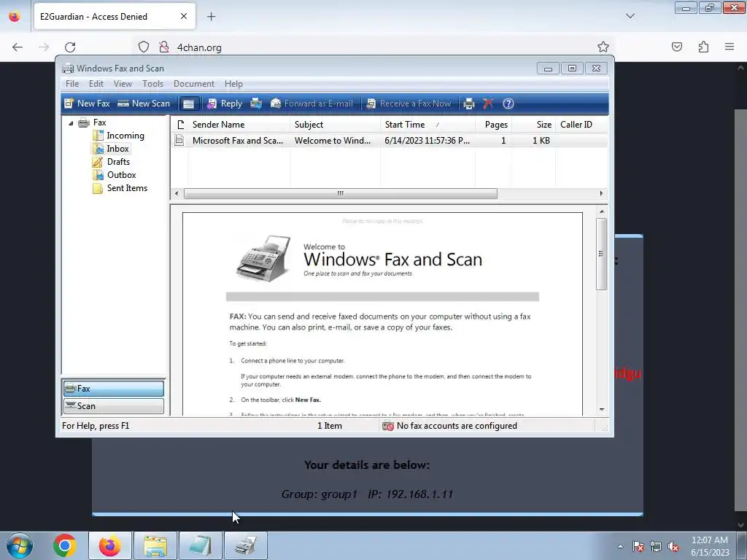Open the Windows Start menu

20,545
